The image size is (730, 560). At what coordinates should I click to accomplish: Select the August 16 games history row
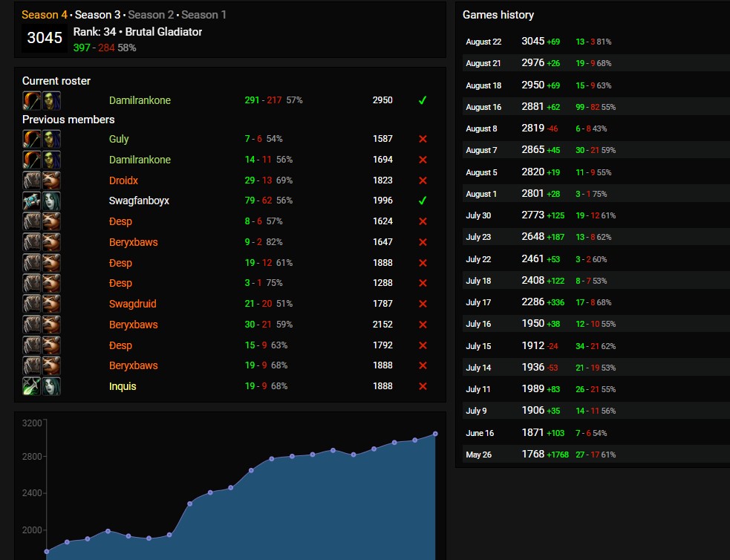[x=596, y=107]
